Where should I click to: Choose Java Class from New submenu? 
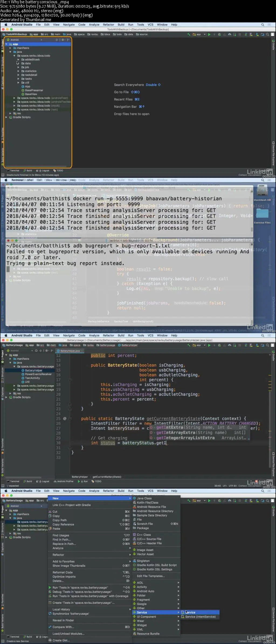point(144,498)
